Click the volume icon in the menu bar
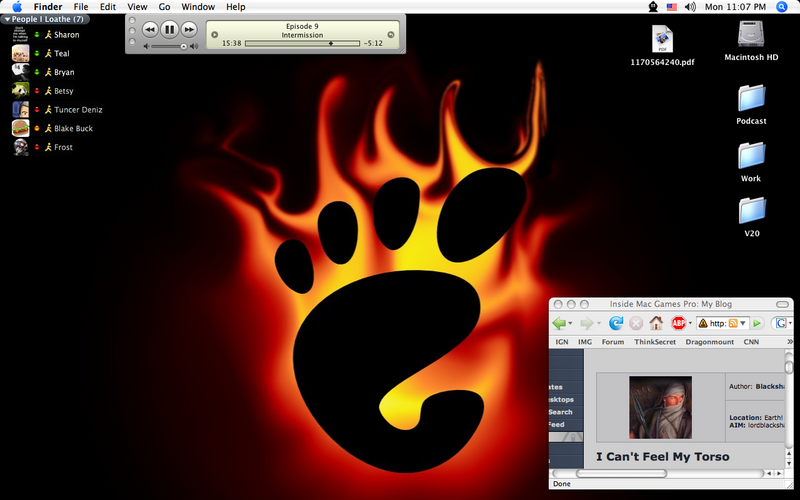Image resolution: width=800 pixels, height=500 pixels. coord(690,7)
